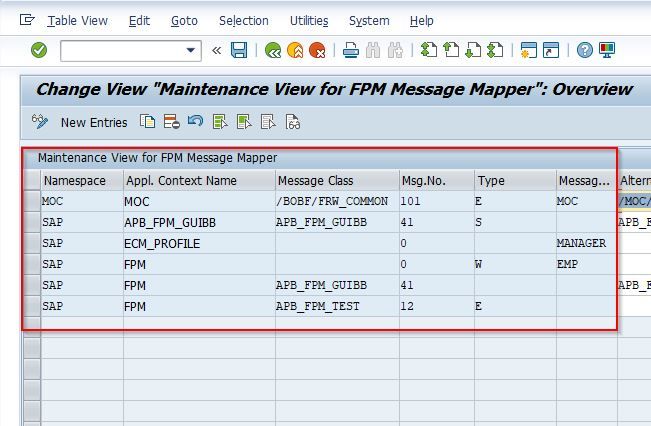Go to Next Page icon
Viewport: 651px width, 426px height.
(473, 51)
